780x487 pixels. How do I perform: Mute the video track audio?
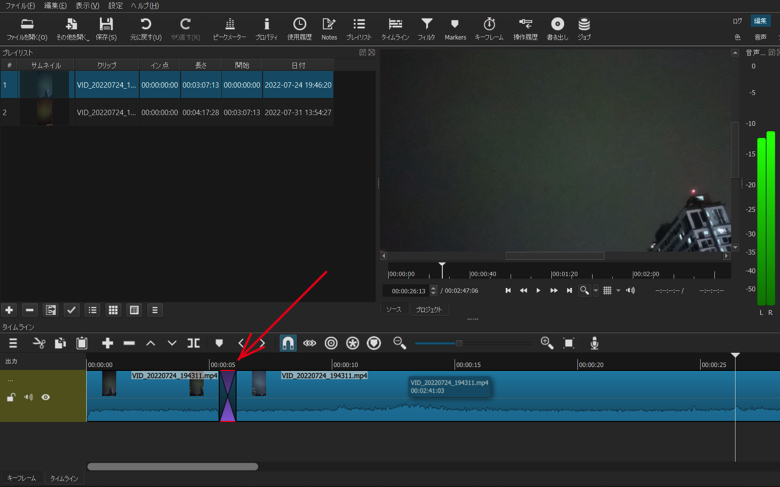28,397
